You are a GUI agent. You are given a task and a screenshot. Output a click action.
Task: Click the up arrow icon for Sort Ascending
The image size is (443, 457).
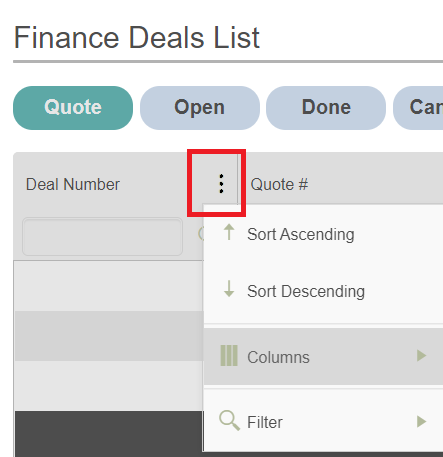coord(229,232)
